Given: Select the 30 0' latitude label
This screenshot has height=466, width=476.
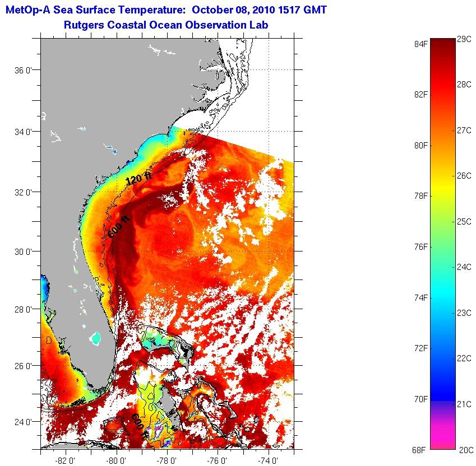Looking at the screenshot, I should (23, 252).
